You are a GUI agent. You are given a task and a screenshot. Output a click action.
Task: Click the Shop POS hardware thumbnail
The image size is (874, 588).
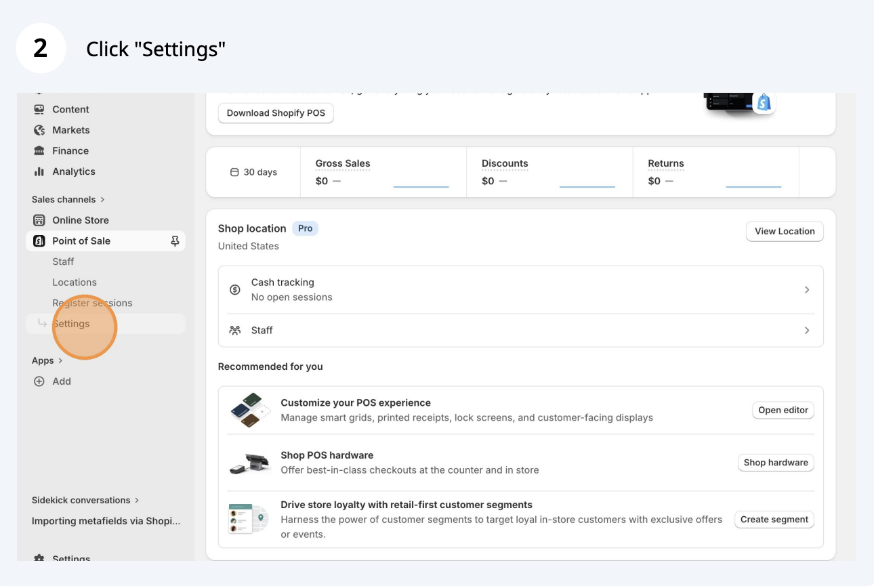tap(250, 463)
